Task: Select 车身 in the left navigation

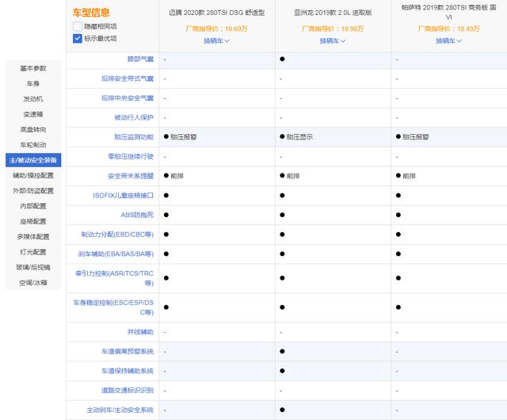Action: tap(33, 83)
